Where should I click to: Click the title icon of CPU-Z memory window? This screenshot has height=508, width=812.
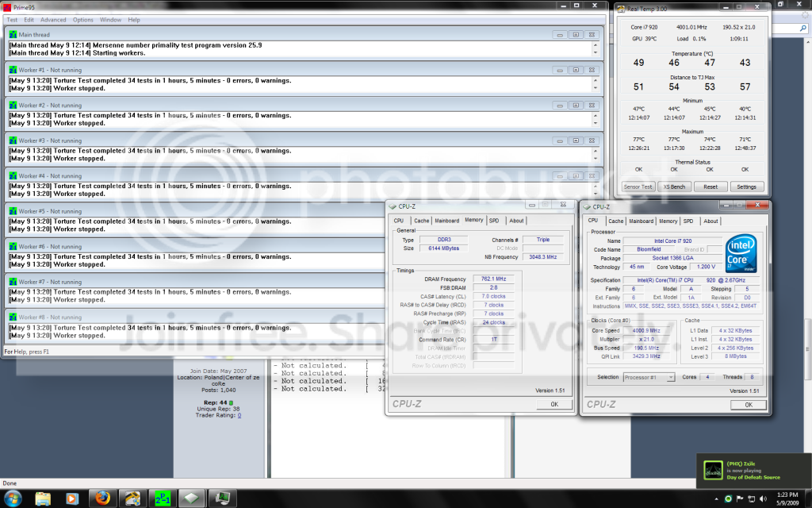tap(393, 206)
